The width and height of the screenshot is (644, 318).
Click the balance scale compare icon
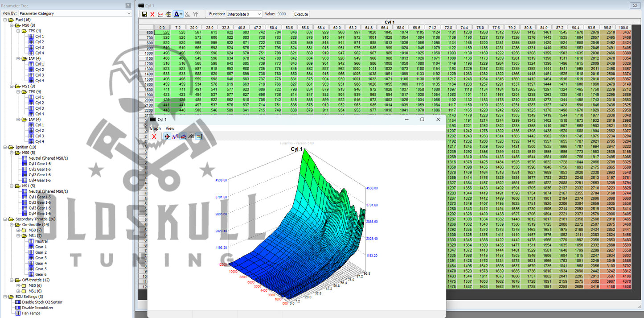click(x=168, y=14)
